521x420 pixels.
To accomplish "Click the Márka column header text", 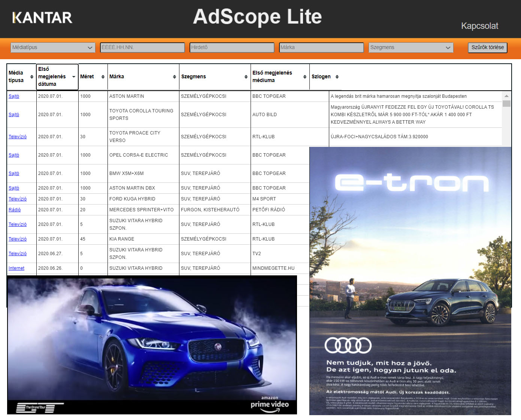I will pos(116,77).
